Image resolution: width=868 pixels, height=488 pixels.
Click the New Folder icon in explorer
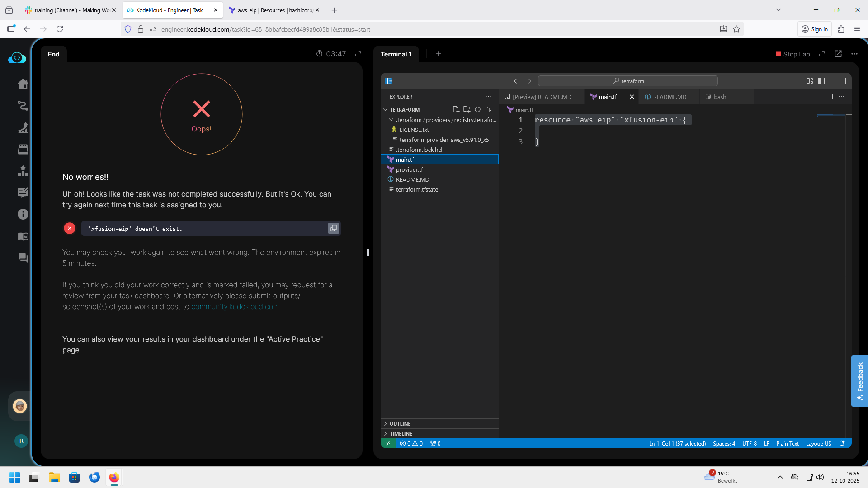pos(467,109)
